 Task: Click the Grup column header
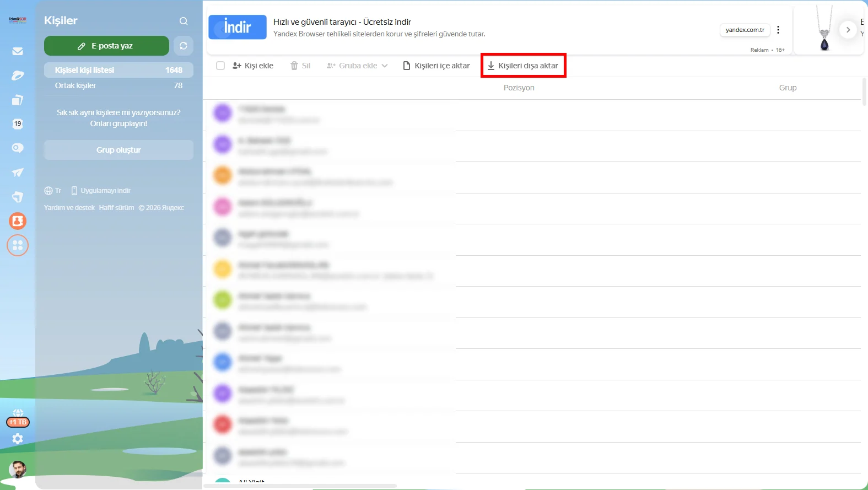[788, 88]
